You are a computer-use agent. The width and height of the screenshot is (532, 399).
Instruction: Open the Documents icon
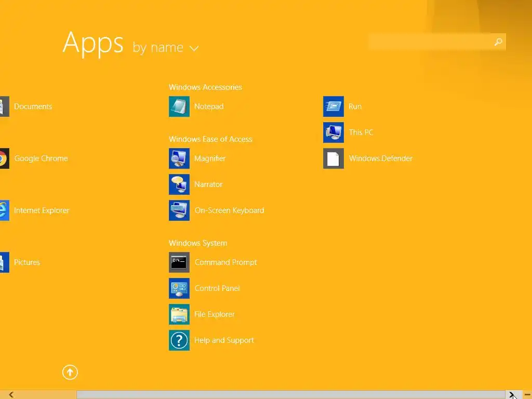(x=4, y=107)
